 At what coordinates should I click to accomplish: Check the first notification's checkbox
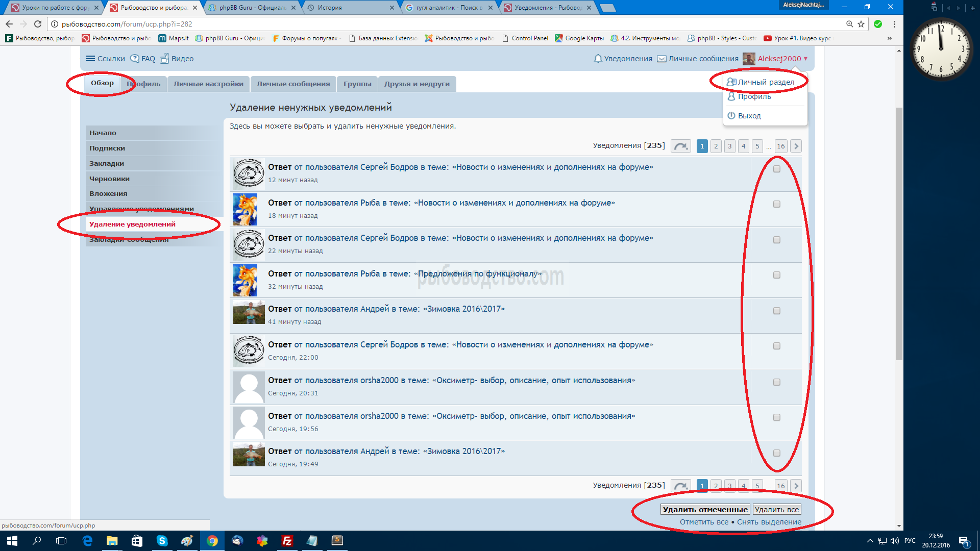click(x=776, y=169)
